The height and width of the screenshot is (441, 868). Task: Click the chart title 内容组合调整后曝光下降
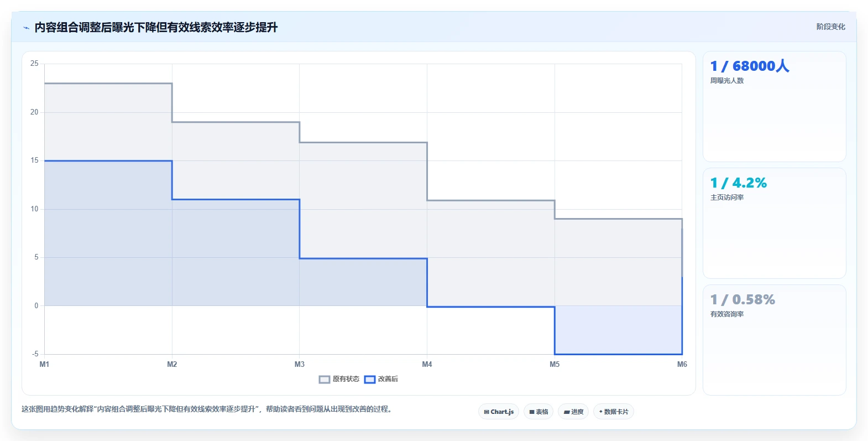point(156,27)
